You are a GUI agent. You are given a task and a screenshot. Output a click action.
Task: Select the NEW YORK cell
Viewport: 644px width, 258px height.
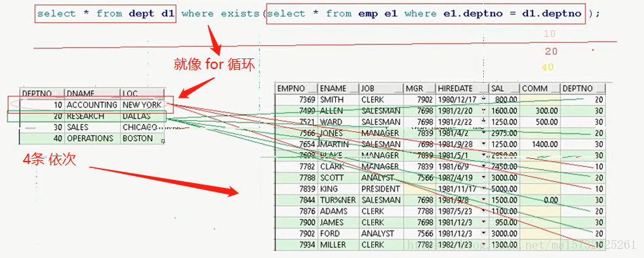[x=142, y=105]
